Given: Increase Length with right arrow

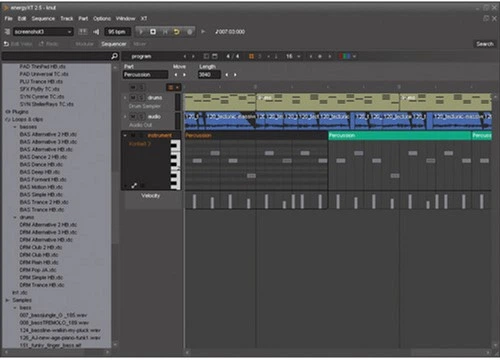Looking at the screenshot, I should 235,75.
